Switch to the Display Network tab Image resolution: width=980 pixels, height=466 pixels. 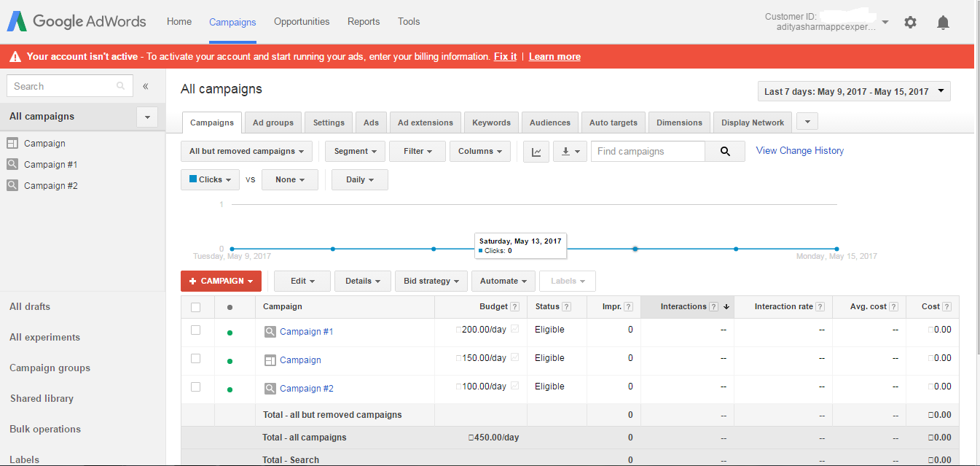tap(753, 123)
